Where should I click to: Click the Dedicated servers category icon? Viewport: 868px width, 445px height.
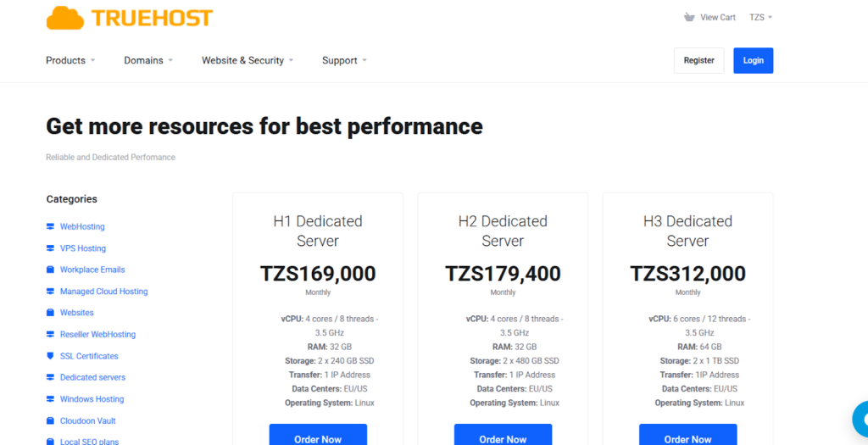pyautogui.click(x=50, y=377)
